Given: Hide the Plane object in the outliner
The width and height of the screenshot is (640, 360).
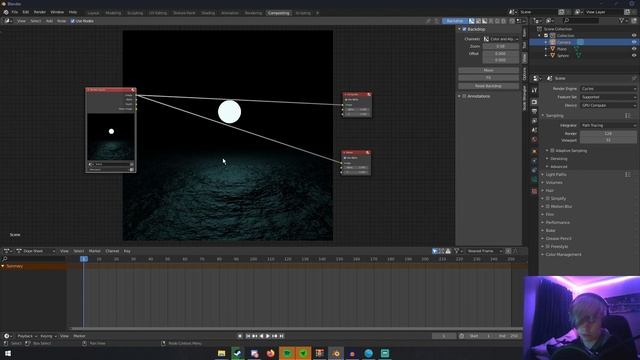Looking at the screenshot, I should pyautogui.click(x=634, y=49).
